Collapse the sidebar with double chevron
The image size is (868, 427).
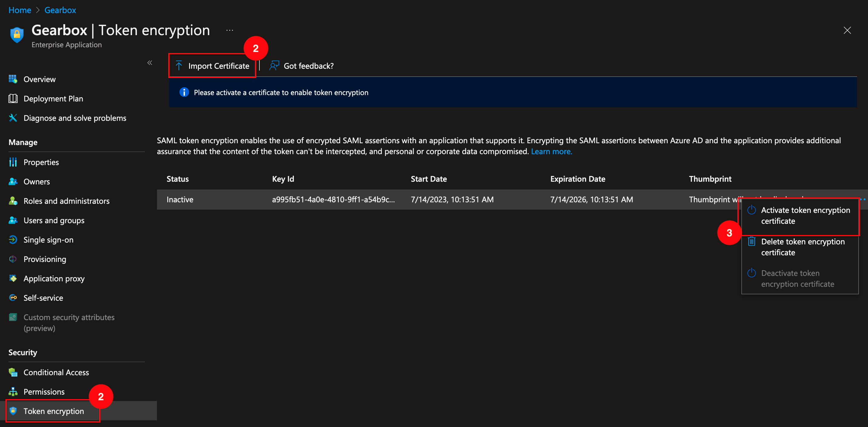coord(150,63)
